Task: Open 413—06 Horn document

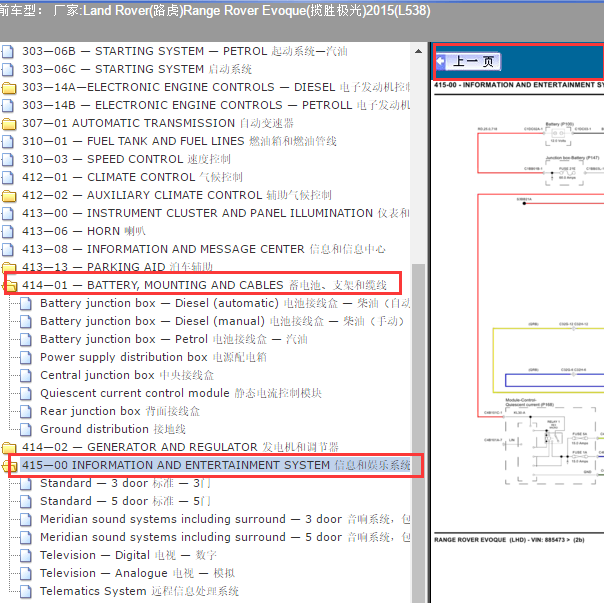Action: pyautogui.click(x=84, y=231)
